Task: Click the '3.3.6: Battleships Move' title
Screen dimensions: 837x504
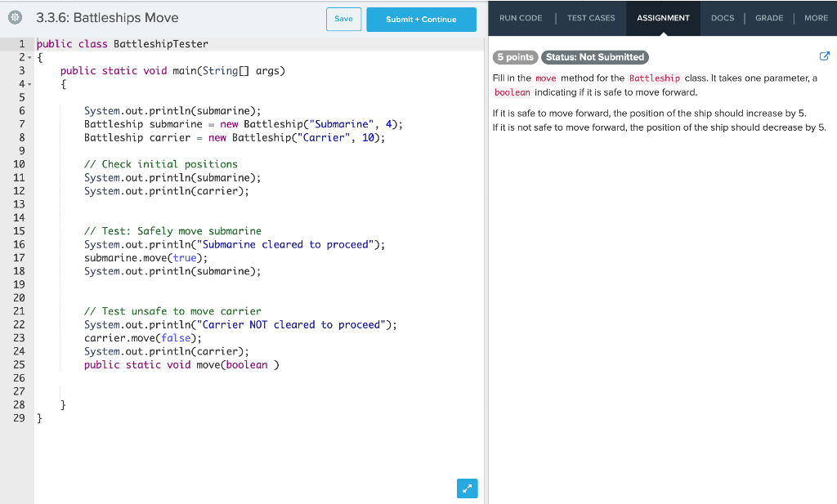Action: tap(107, 18)
